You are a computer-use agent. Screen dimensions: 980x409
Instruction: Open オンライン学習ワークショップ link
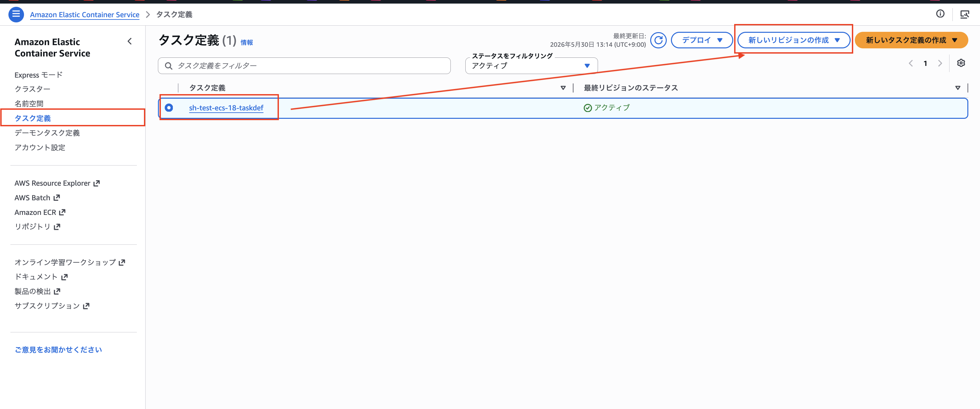(x=65, y=262)
